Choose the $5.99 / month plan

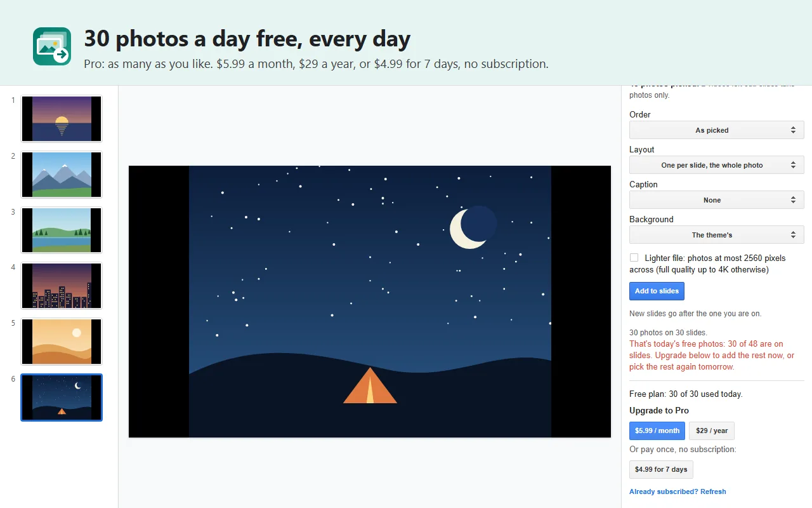pos(657,431)
